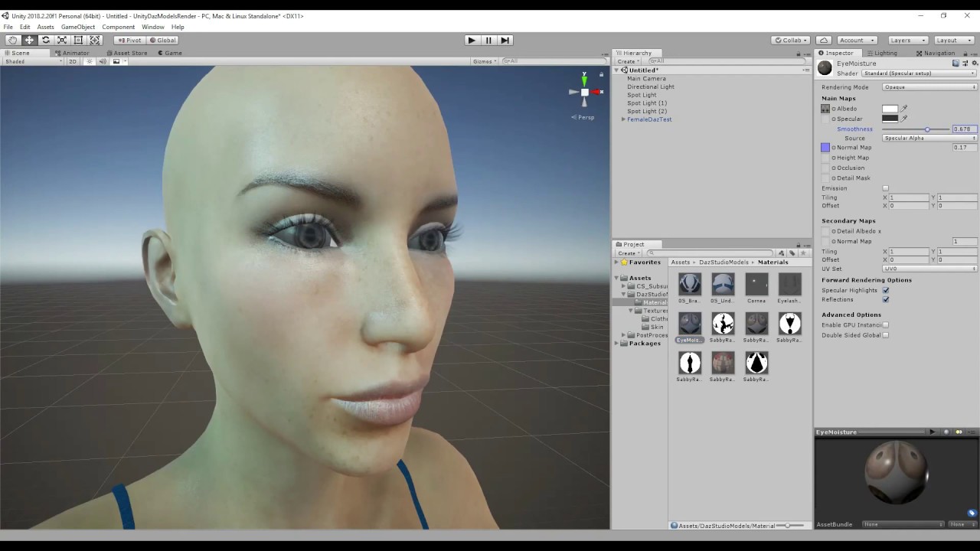The image size is (980, 551).
Task: Select the Move tool
Action: 29,40
